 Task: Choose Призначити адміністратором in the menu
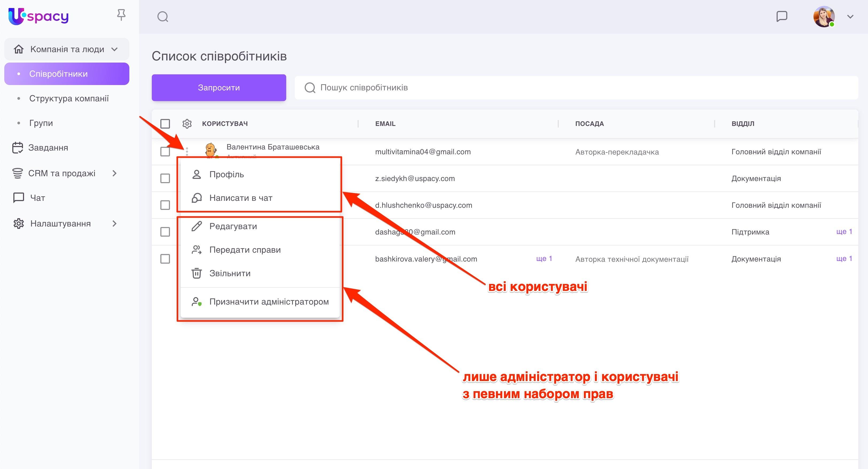(x=269, y=302)
